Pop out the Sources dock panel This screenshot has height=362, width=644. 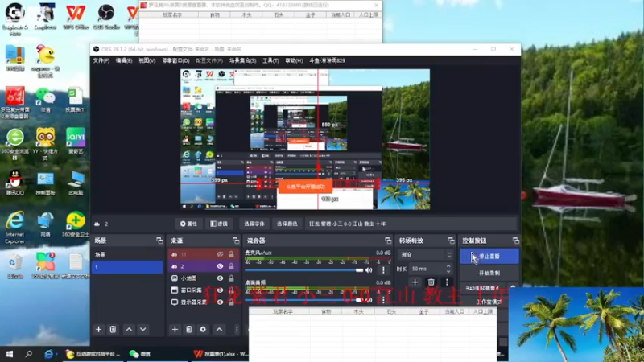click(236, 241)
